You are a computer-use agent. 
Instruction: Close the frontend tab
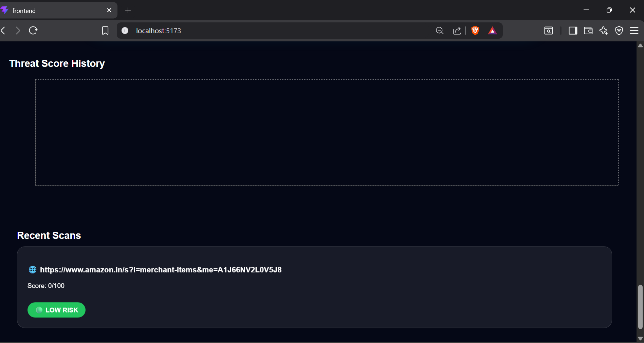point(109,11)
